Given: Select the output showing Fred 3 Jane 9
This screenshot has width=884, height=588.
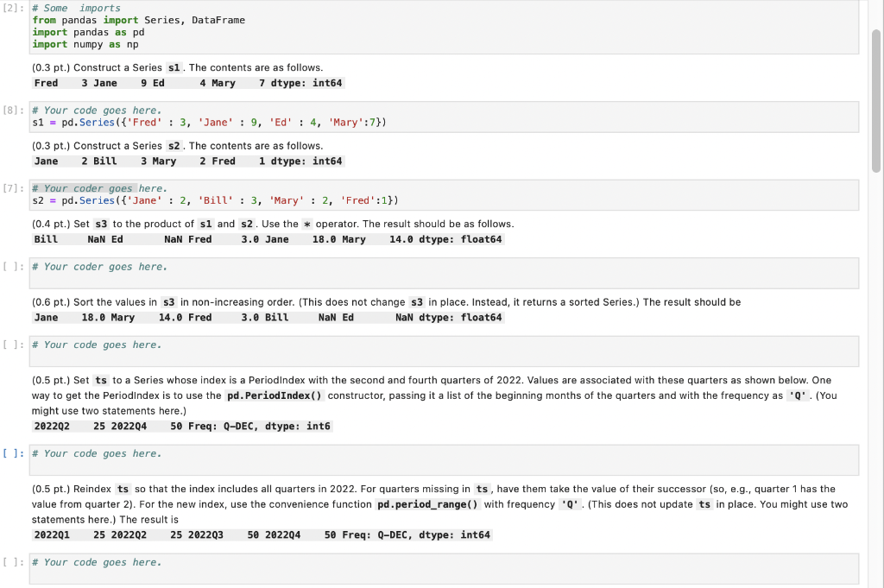Looking at the screenshot, I should tap(190, 83).
